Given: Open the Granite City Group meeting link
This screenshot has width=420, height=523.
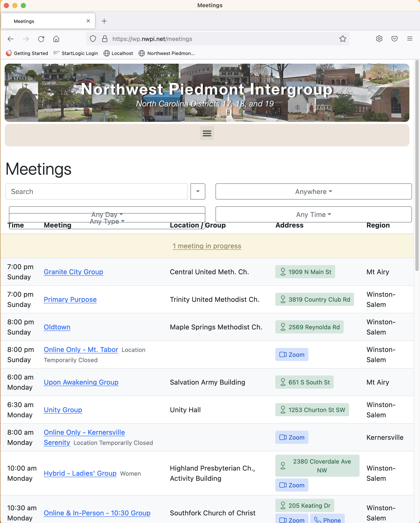Looking at the screenshot, I should coord(73,272).
